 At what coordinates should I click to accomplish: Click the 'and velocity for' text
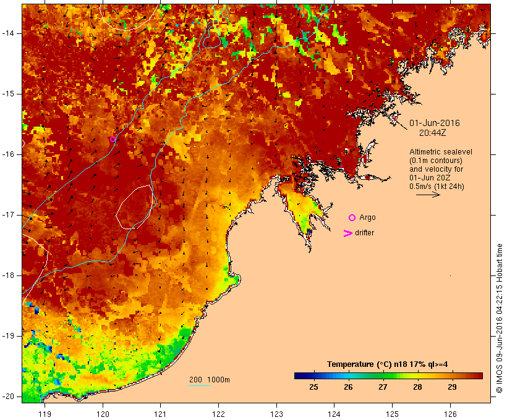436,169
